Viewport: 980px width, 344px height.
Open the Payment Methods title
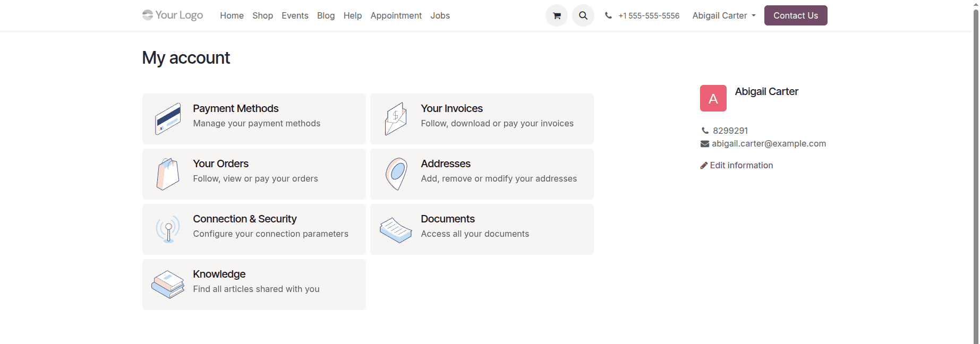(236, 108)
